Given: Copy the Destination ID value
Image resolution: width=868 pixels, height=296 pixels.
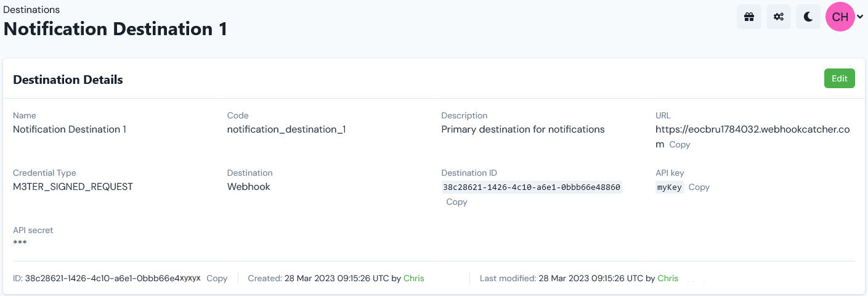Looking at the screenshot, I should (x=456, y=202).
